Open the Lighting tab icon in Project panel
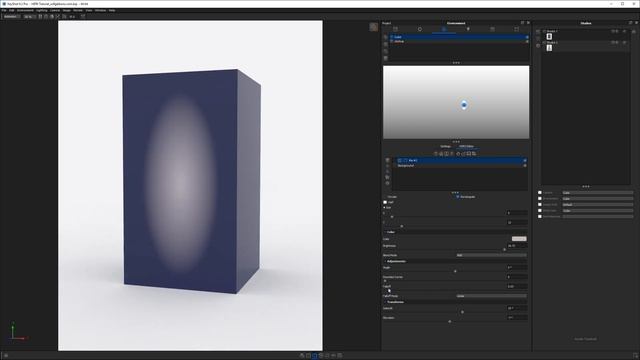This screenshot has height=360, width=640. 468,29
